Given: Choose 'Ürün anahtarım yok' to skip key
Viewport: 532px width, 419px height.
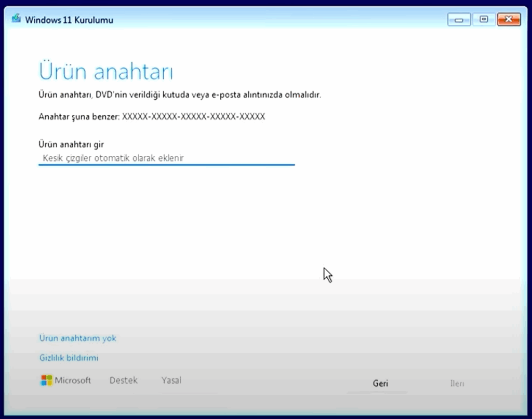Looking at the screenshot, I should click(x=78, y=338).
